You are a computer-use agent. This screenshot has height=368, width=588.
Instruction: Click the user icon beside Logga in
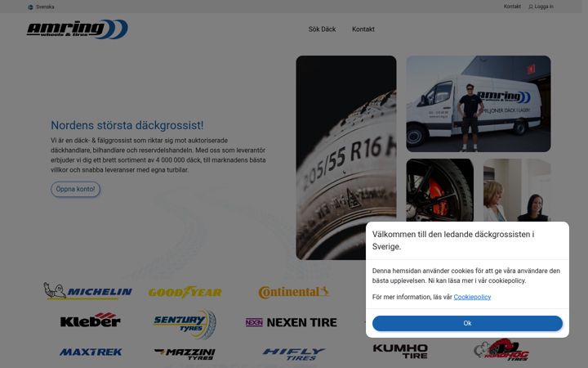tap(531, 7)
